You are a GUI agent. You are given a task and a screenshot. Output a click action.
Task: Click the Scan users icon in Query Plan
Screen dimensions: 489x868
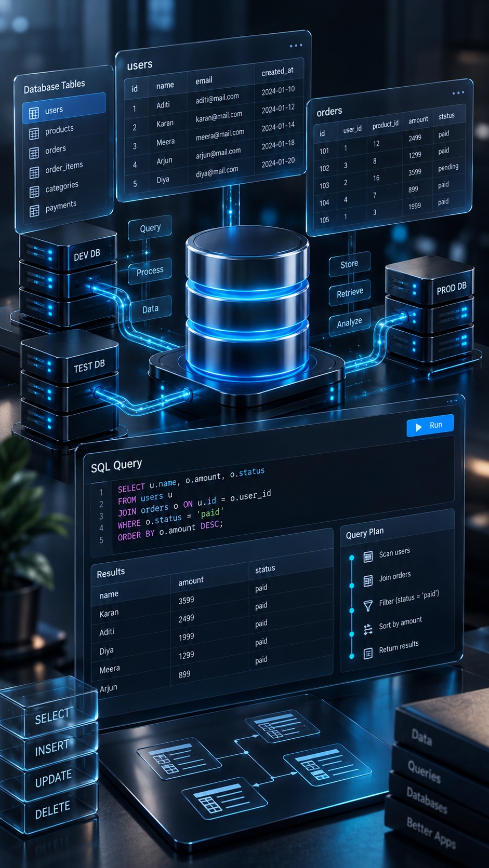368,557
